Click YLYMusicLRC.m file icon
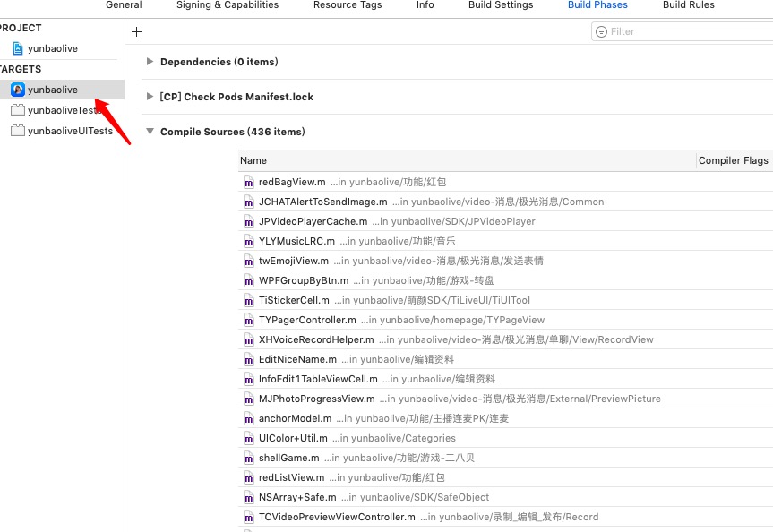The width and height of the screenshot is (773, 532). click(248, 242)
